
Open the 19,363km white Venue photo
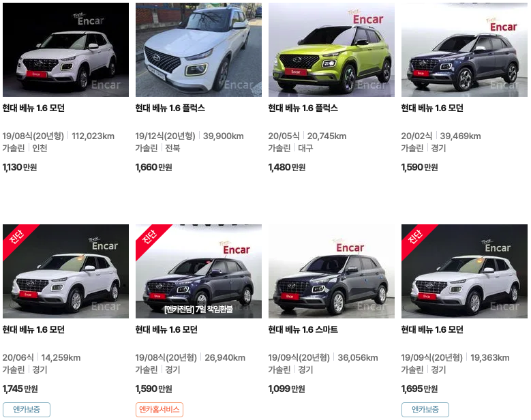(464, 271)
